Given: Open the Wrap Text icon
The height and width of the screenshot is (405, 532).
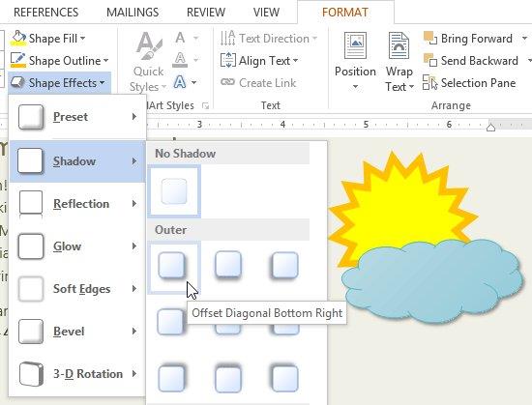Looking at the screenshot, I should [x=399, y=45].
